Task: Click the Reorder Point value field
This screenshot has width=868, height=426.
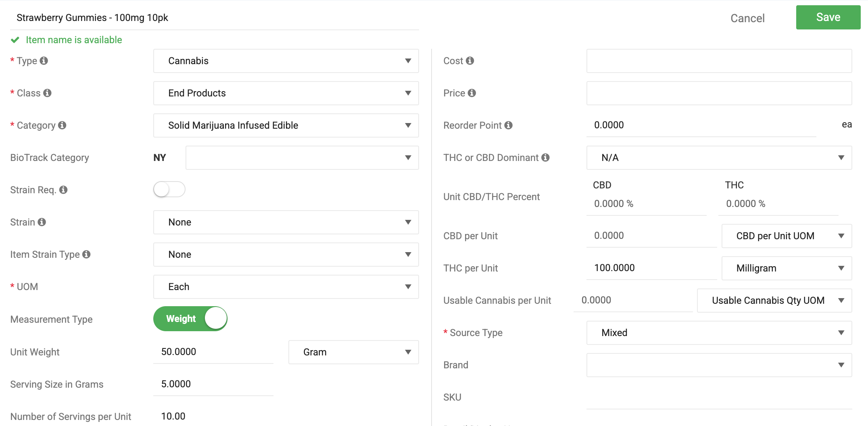Action: coord(701,125)
